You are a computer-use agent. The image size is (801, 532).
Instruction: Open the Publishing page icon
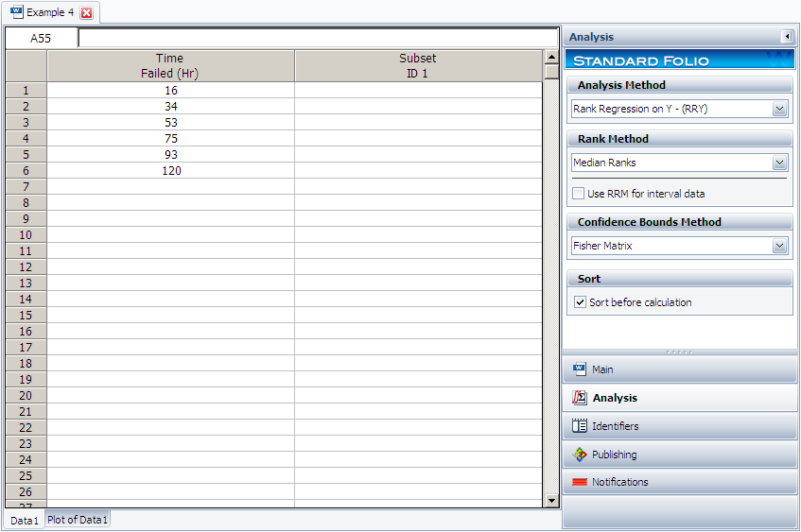coord(580,455)
